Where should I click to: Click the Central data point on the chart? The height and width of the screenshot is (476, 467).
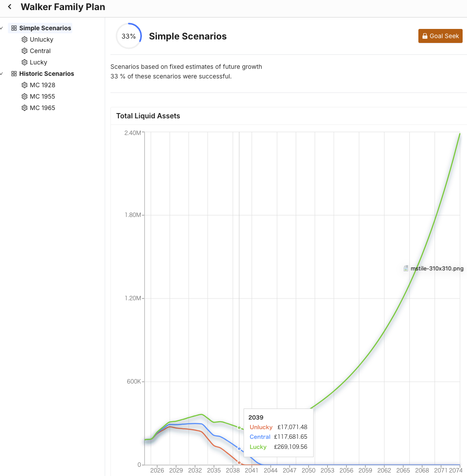(239, 449)
